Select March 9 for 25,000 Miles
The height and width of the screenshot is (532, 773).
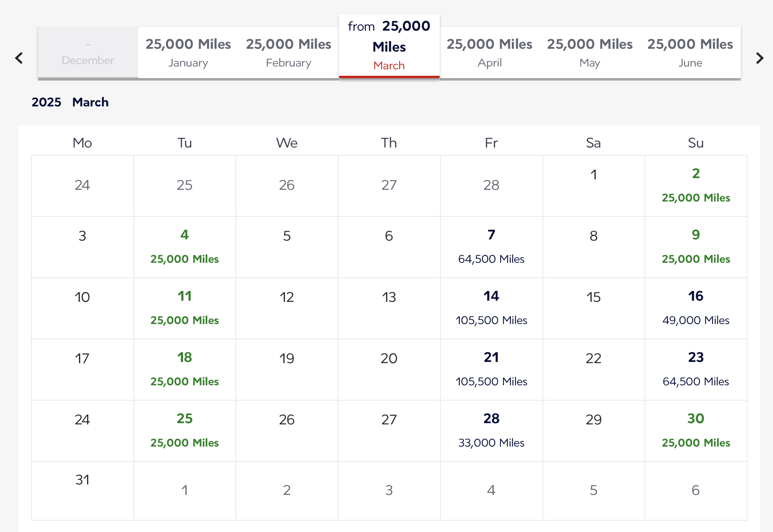coord(696,247)
